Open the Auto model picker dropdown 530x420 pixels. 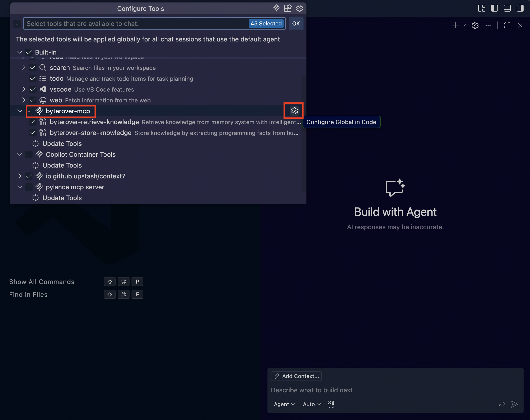point(312,404)
